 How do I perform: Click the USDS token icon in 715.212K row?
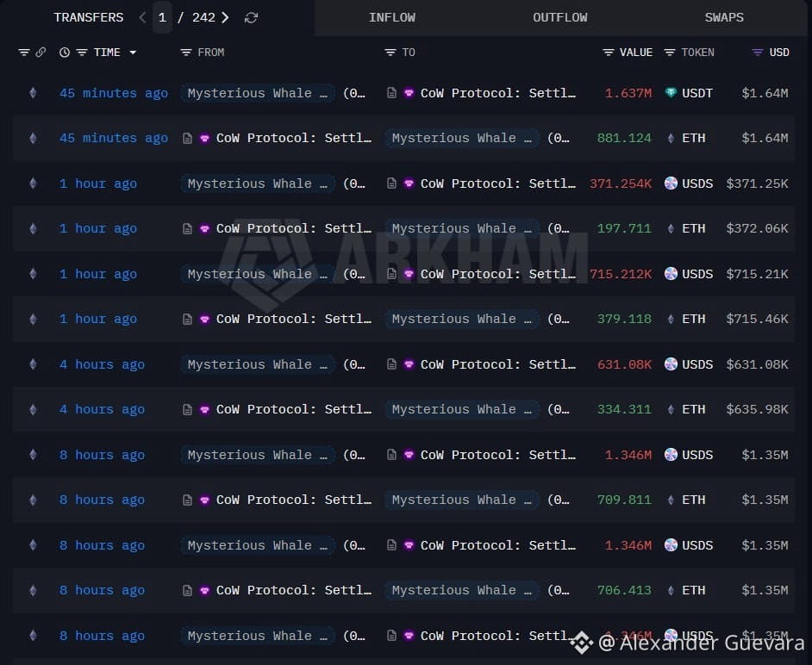[x=671, y=274]
